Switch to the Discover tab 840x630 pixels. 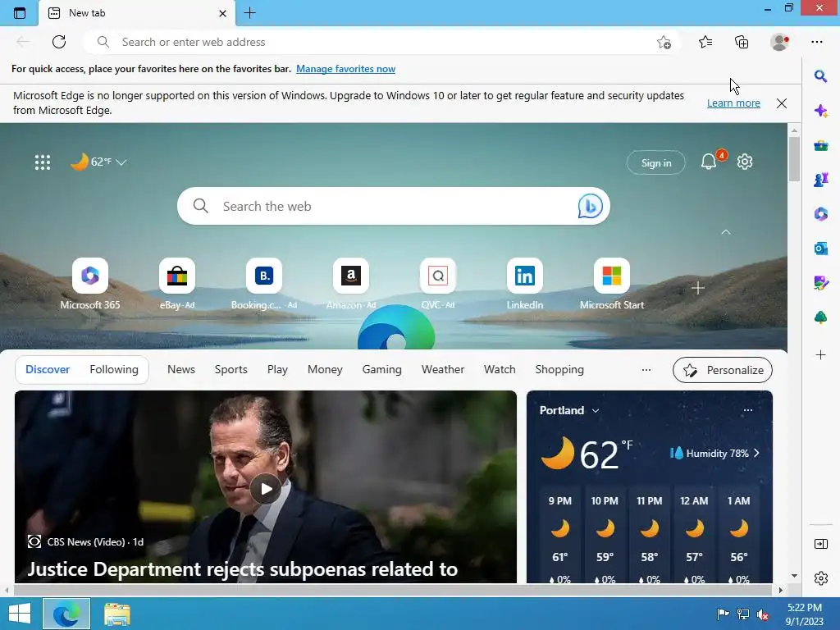tap(48, 370)
